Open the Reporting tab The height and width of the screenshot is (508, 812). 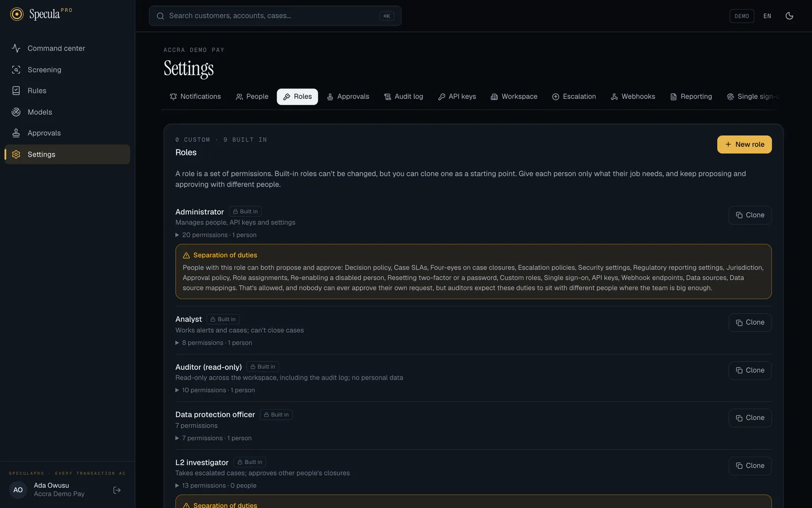pyautogui.click(x=691, y=97)
